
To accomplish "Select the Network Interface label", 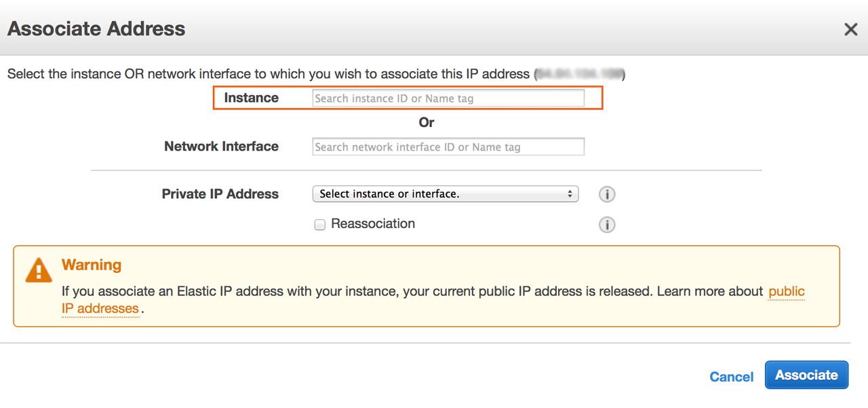I will 221,147.
